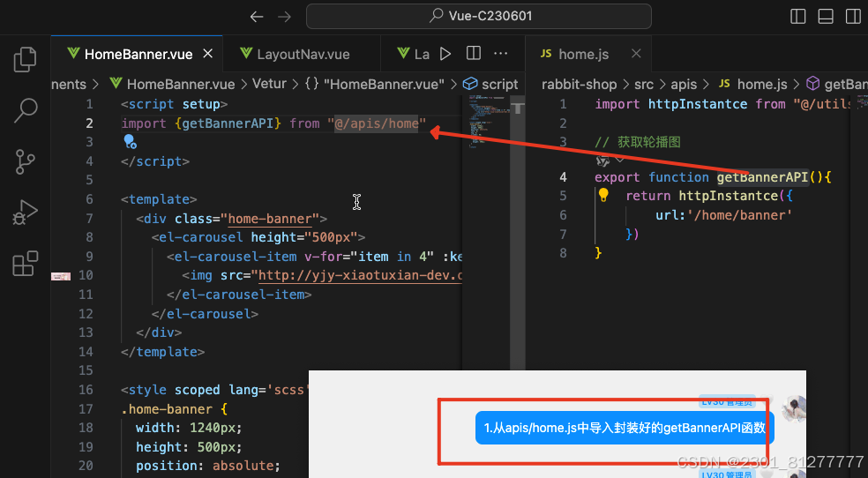Open the editor More Actions ellipsis
The width and height of the screenshot is (868, 478).
[x=501, y=54]
